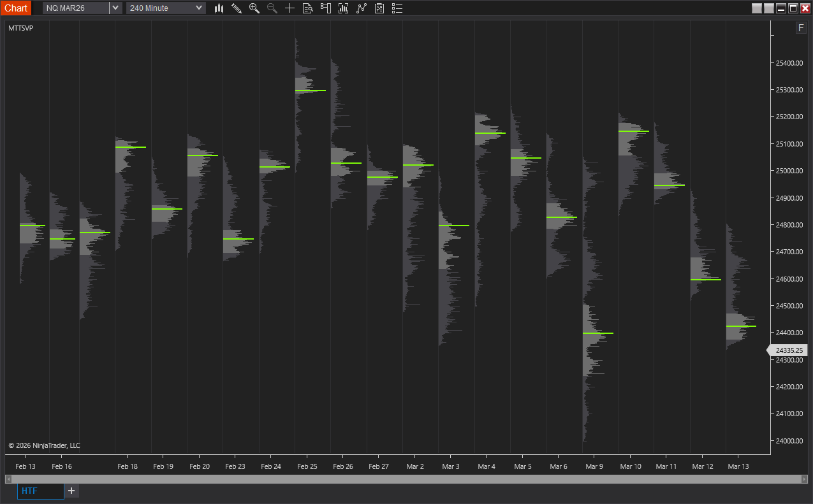Click the zoom in magnifier
The width and height of the screenshot is (813, 504).
coord(254,8)
